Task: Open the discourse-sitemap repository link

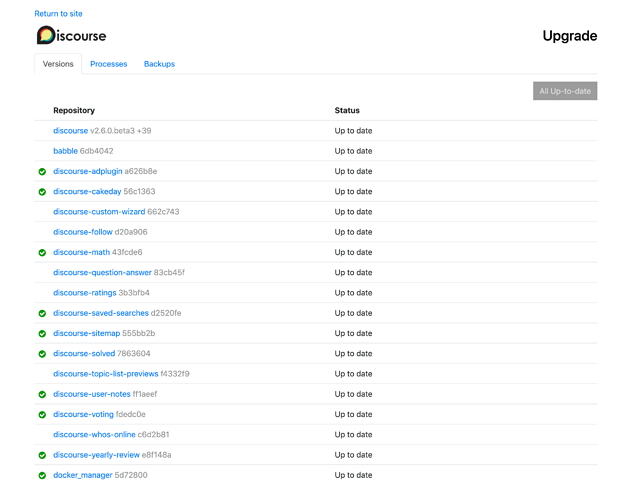Action: [x=87, y=333]
